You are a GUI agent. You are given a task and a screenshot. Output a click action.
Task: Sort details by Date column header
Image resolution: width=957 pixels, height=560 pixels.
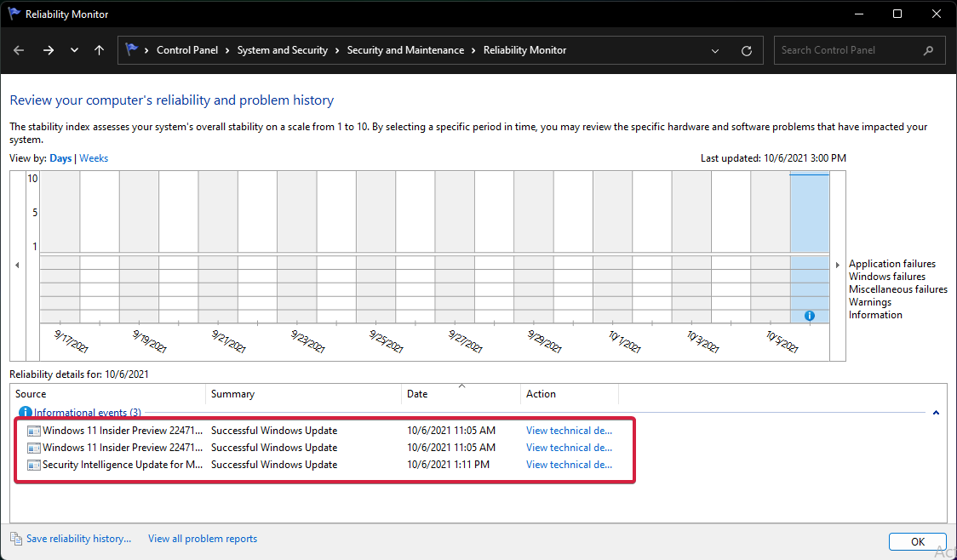point(417,394)
